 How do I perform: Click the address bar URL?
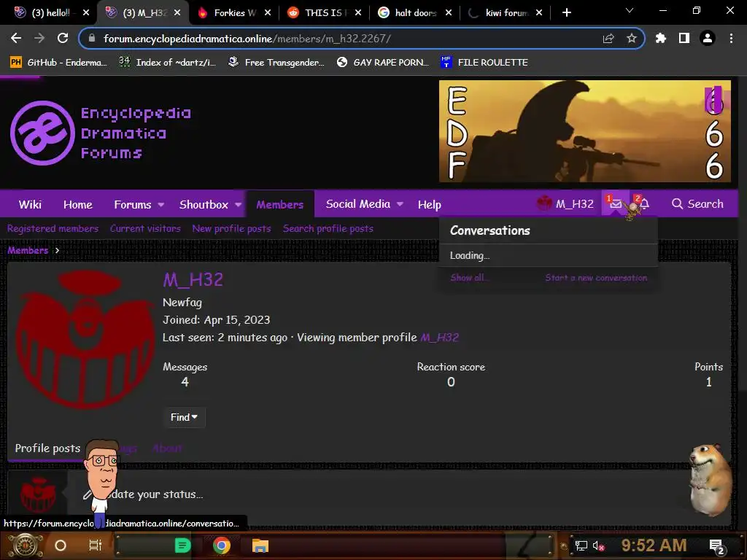(247, 39)
